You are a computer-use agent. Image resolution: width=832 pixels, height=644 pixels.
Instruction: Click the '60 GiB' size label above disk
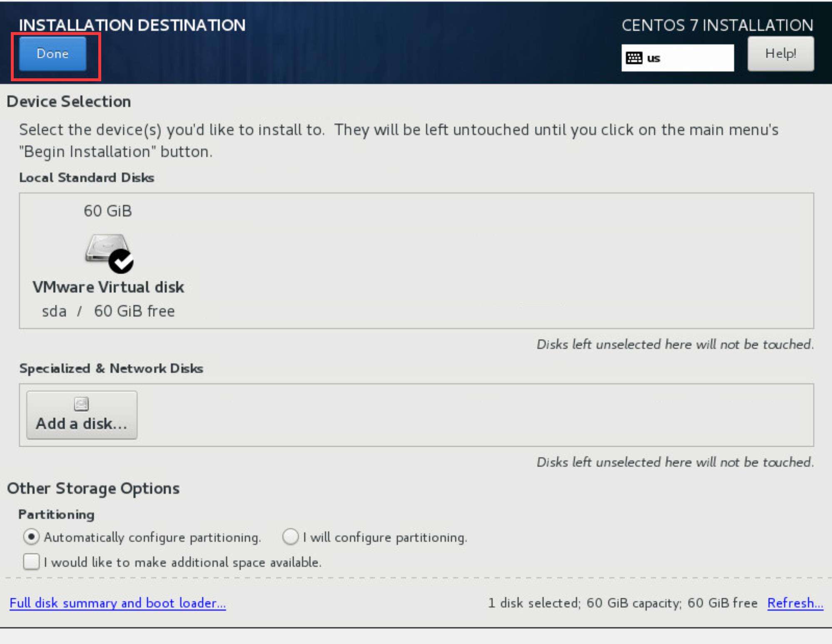pos(107,211)
